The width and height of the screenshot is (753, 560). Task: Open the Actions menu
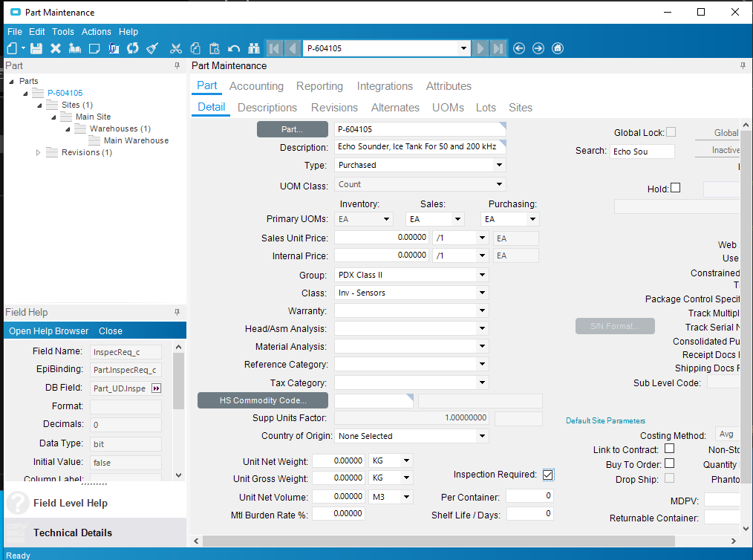tap(96, 32)
